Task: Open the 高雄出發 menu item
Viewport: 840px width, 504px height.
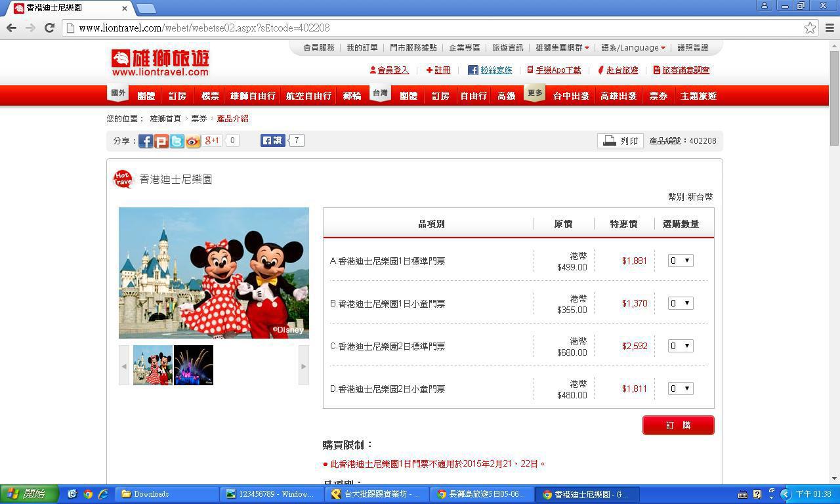Action: pyautogui.click(x=618, y=96)
